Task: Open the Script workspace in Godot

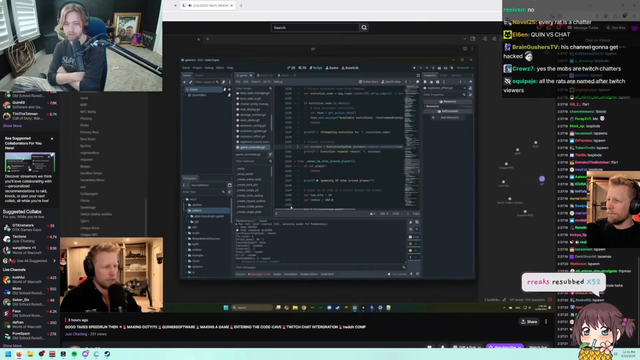Action: 316,68
